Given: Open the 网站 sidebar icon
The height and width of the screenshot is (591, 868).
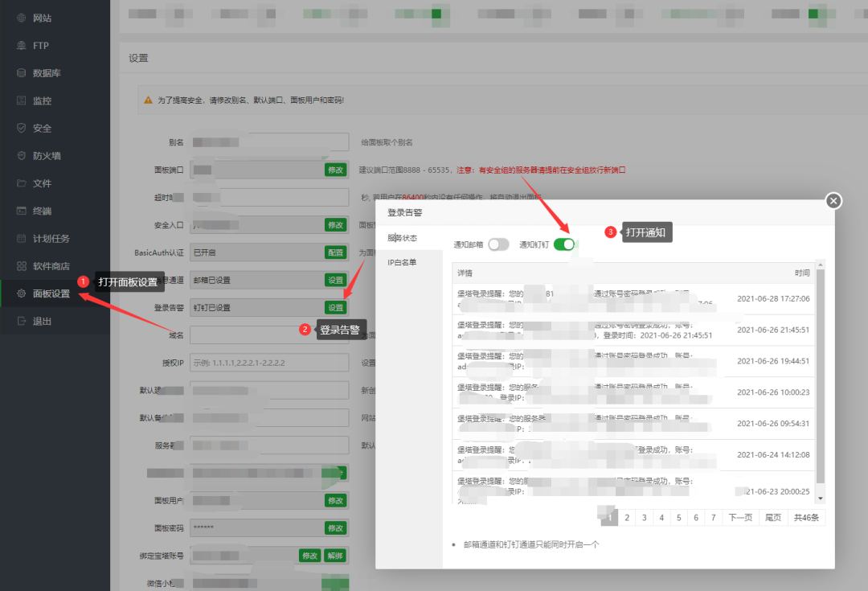Looking at the screenshot, I should click(x=21, y=18).
